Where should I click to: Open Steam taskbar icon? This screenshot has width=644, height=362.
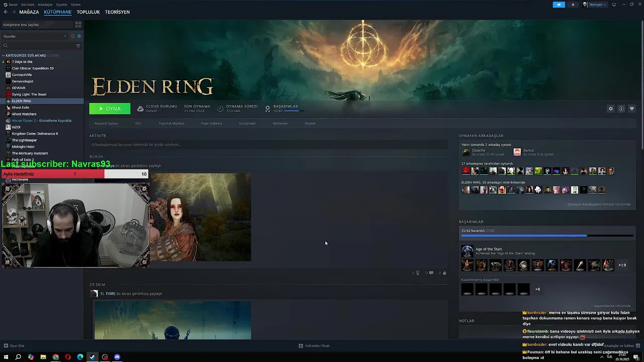click(92, 357)
